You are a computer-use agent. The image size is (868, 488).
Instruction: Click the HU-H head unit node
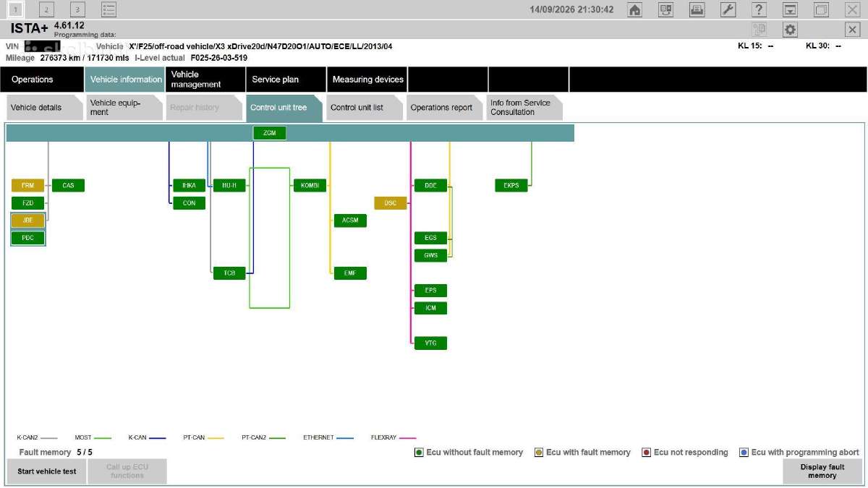click(x=229, y=186)
